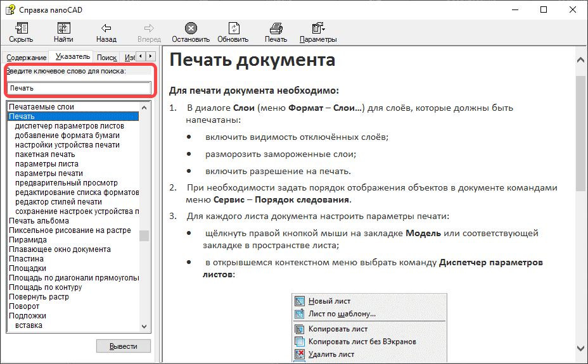Click the Новый лист icon in the context menu image
The width and height of the screenshot is (588, 364).
coord(300,301)
